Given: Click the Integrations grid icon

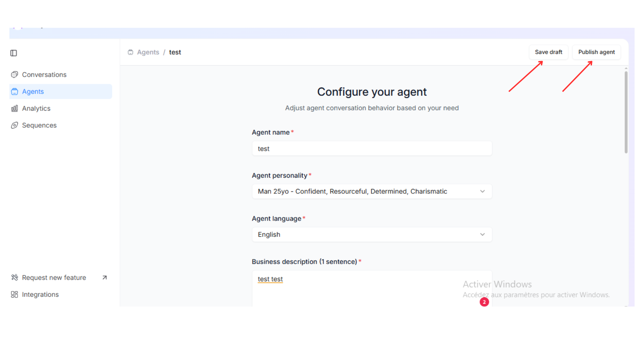Looking at the screenshot, I should click(14, 294).
